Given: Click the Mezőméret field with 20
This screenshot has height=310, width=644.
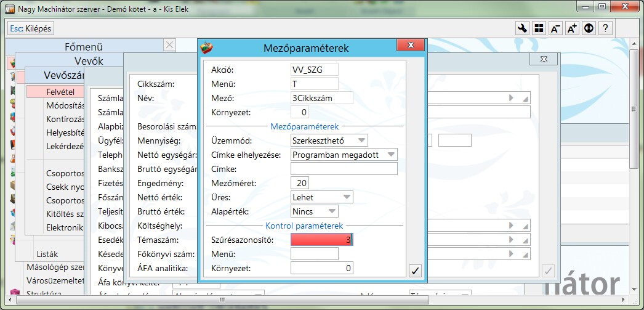Looking at the screenshot, I should [x=299, y=183].
